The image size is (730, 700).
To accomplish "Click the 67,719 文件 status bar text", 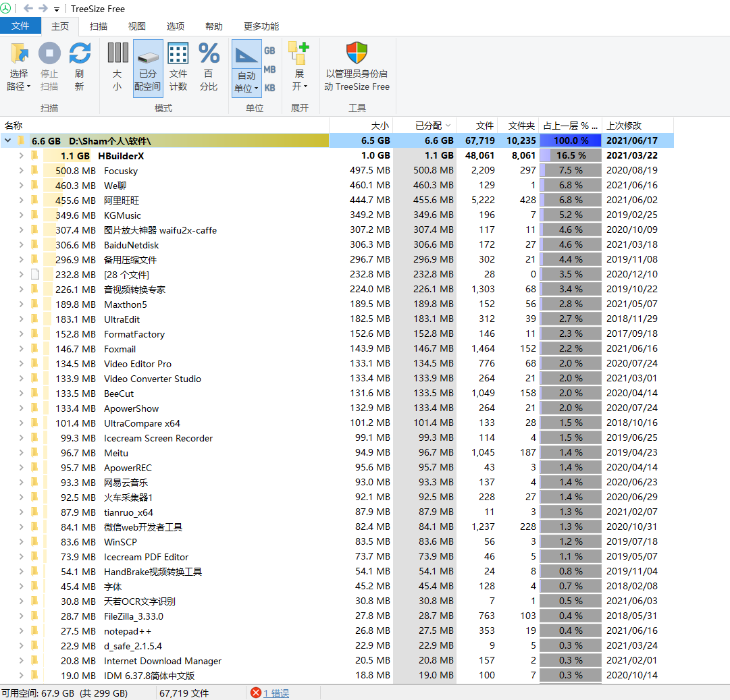I will [x=184, y=693].
